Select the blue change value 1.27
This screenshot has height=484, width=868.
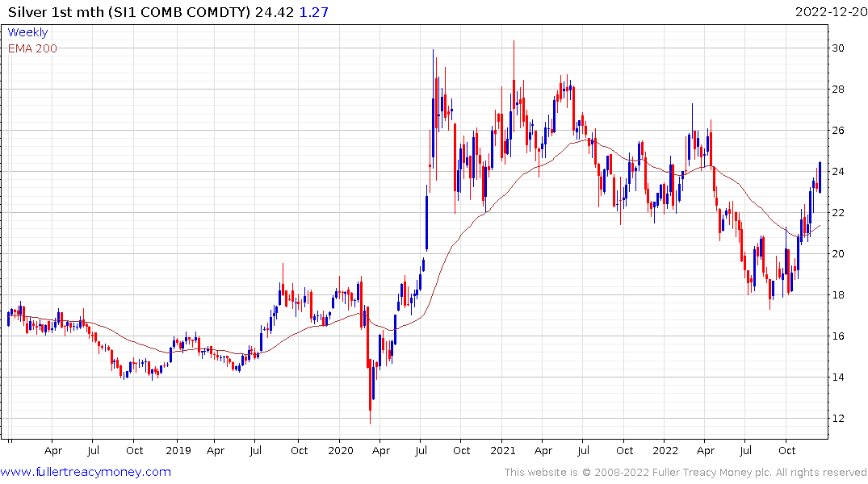(314, 12)
